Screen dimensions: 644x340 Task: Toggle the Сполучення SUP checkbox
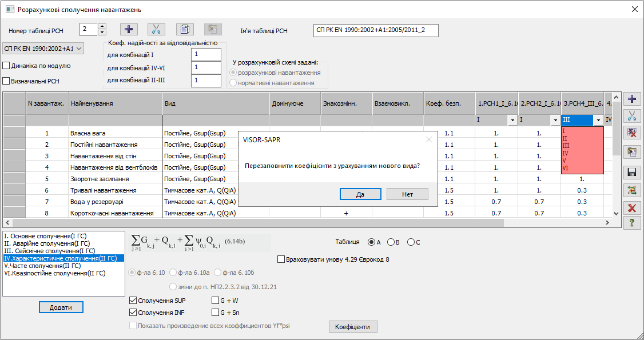[x=133, y=301]
